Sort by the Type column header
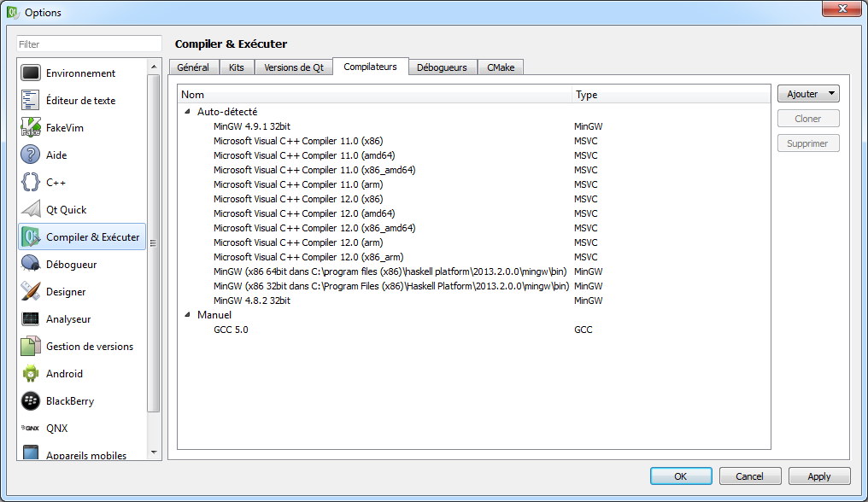Screen dimensions: 868x502 [671, 95]
